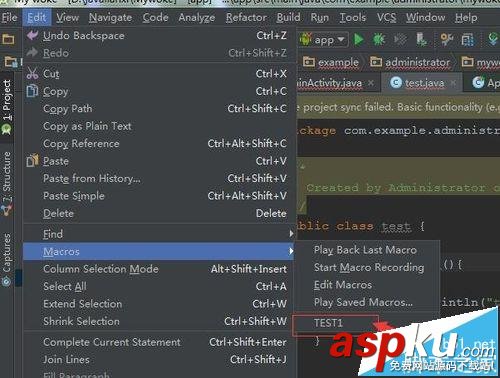The height and width of the screenshot is (378, 500).
Task: Open the File menu
Action: pyautogui.click(x=9, y=17)
